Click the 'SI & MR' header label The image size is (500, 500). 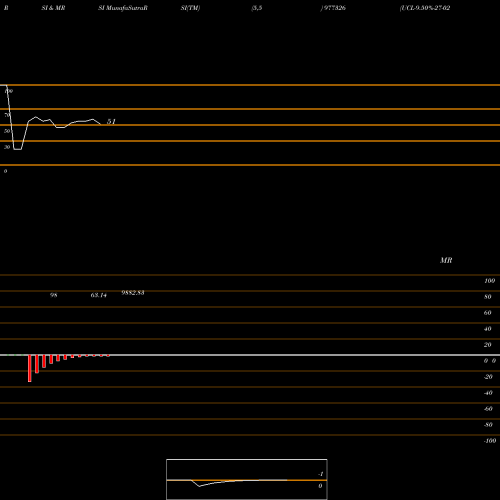click(x=53, y=8)
